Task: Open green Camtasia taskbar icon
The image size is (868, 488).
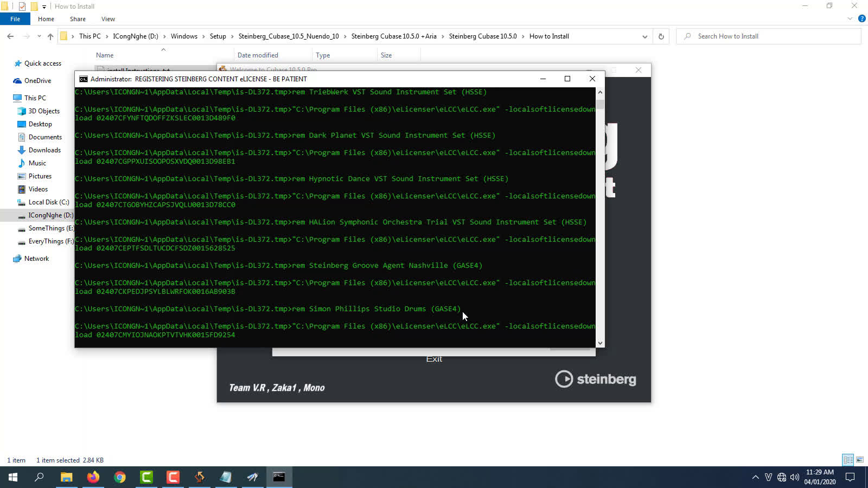Action: 146,477
